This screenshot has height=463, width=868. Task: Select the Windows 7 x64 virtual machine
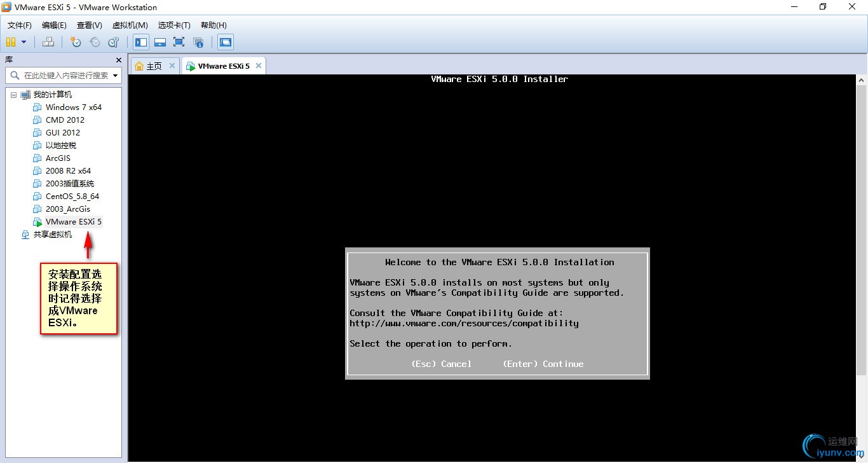pos(74,107)
